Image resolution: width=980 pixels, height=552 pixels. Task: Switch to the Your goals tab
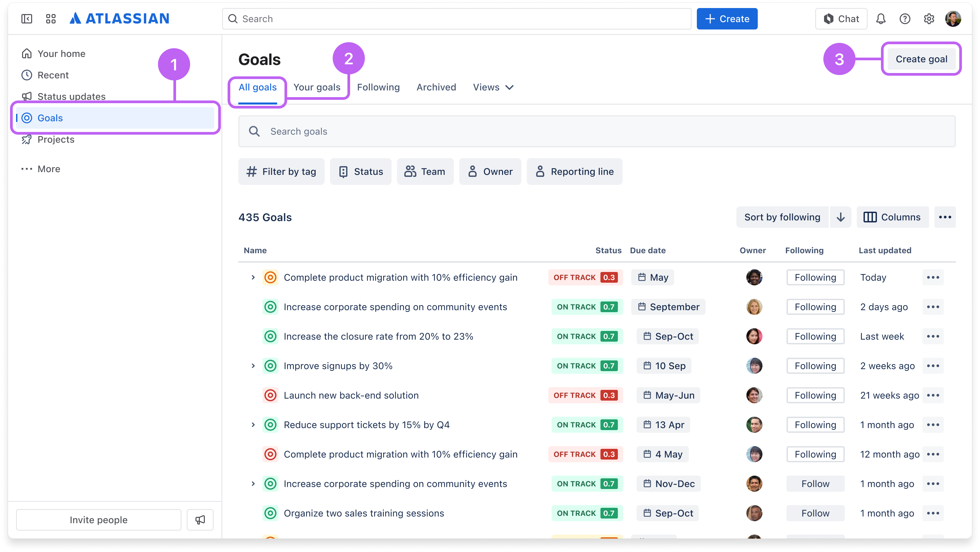pos(316,86)
